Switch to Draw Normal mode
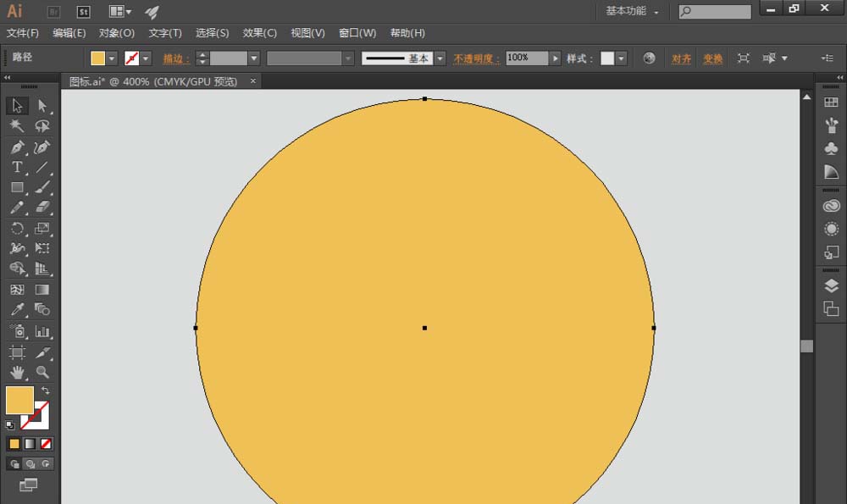 pyautogui.click(x=14, y=463)
